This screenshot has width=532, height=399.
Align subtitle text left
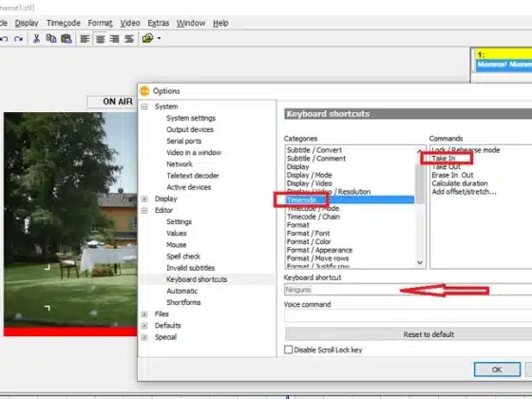pyautogui.click(x=85, y=39)
